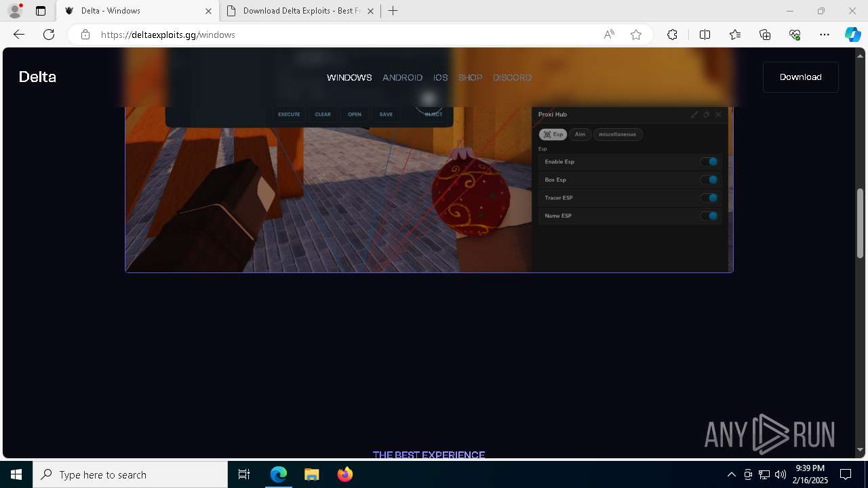Screen dimensions: 868x488
Task: Open File Explorer from taskbar
Action: click(x=311, y=474)
